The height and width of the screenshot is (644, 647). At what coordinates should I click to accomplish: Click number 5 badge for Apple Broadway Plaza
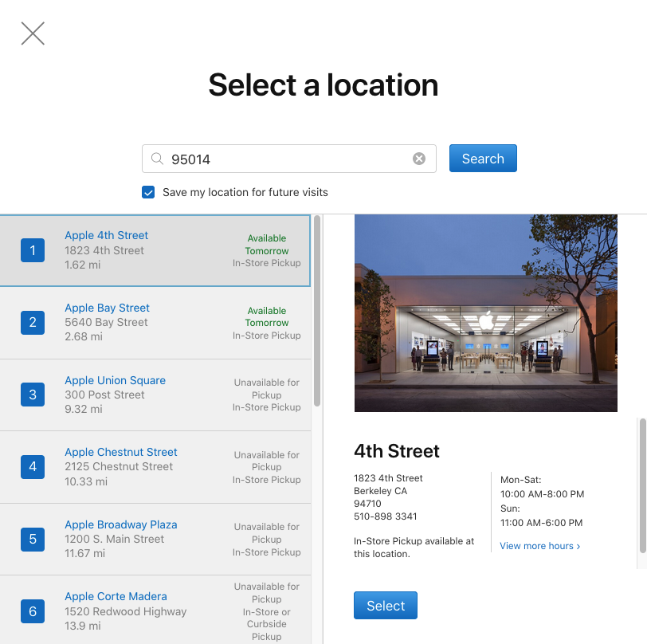click(x=33, y=539)
